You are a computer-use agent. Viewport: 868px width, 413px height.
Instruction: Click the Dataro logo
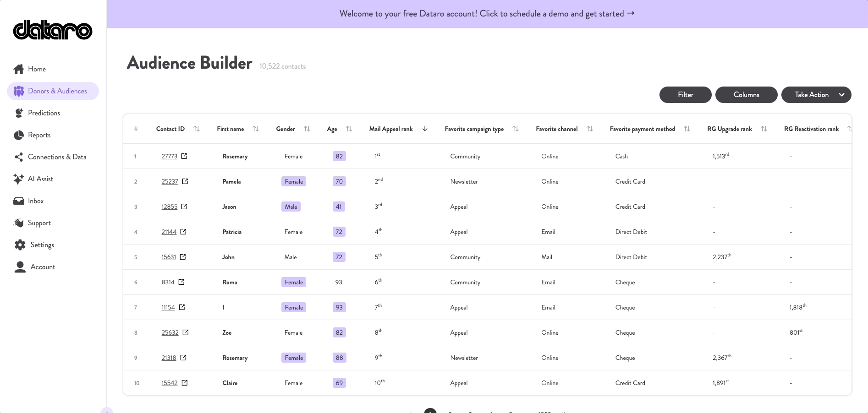[53, 30]
